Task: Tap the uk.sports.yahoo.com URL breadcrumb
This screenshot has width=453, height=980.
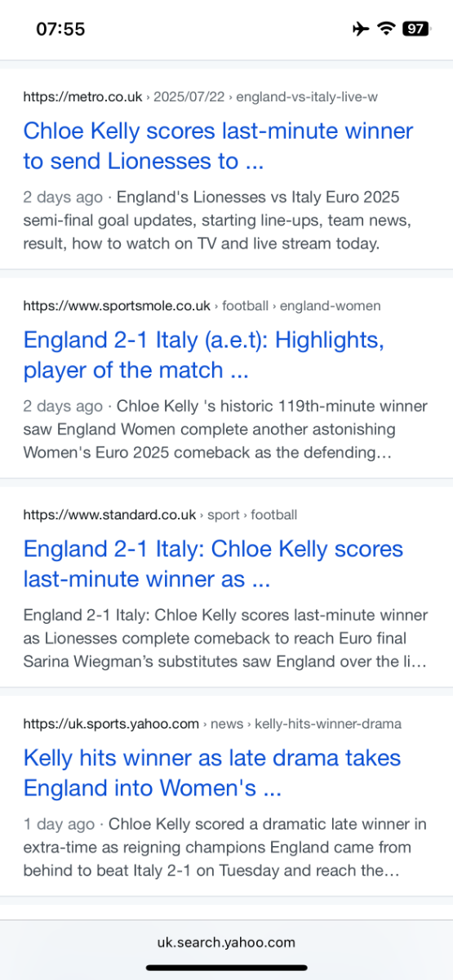Action: coord(212,724)
